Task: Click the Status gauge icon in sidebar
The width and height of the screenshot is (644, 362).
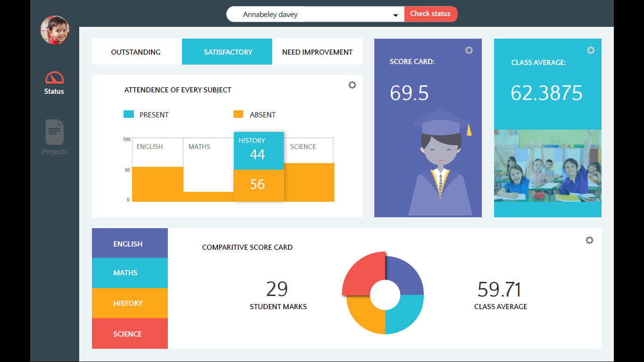Action: pyautogui.click(x=54, y=78)
